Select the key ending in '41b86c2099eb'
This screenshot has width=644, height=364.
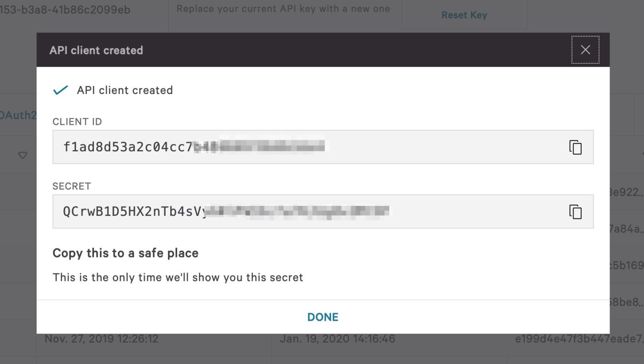tap(65, 9)
